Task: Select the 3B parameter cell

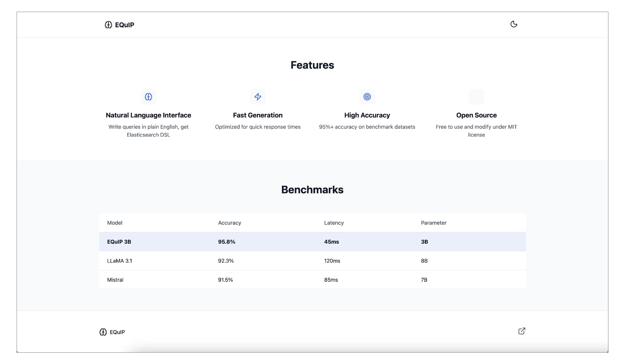Action: (424, 242)
